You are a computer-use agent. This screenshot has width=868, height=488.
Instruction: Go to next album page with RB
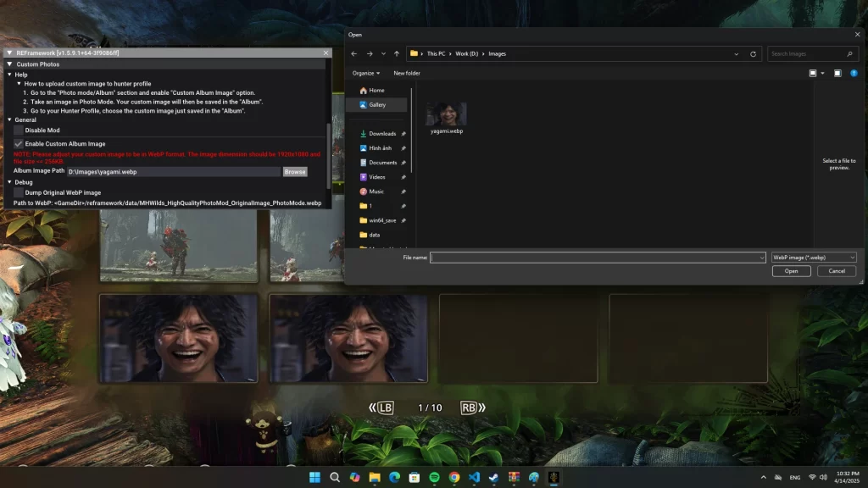coord(473,408)
